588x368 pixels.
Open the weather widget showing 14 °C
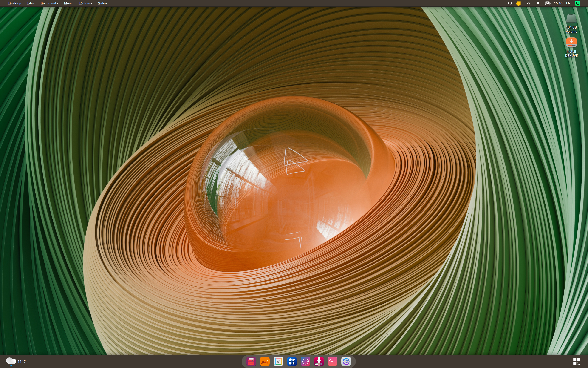click(16, 361)
